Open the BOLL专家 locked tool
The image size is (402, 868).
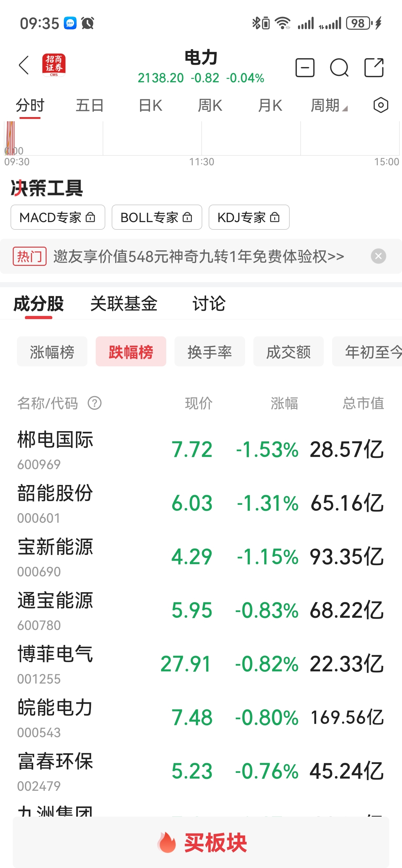[157, 217]
